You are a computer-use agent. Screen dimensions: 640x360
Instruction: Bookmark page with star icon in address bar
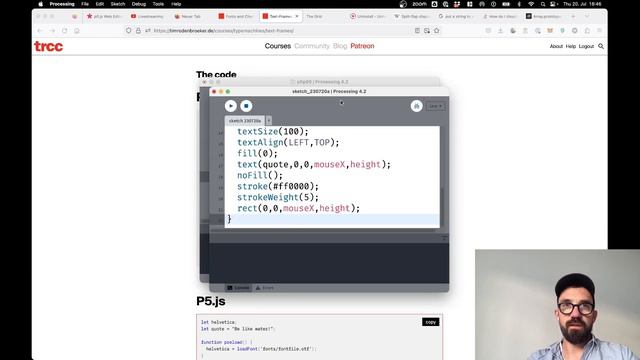click(x=437, y=31)
